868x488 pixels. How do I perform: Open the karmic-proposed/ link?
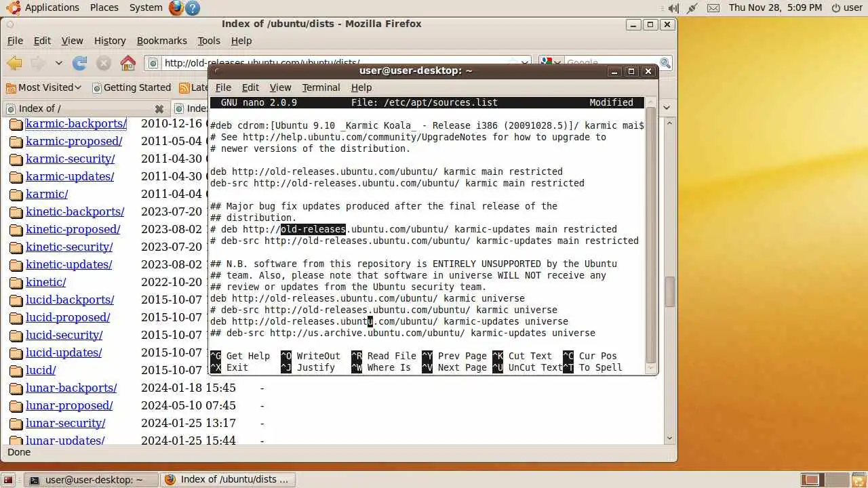(74, 141)
